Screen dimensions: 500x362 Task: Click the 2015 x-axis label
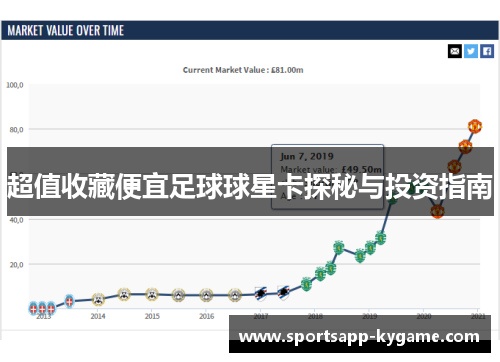tap(152, 316)
